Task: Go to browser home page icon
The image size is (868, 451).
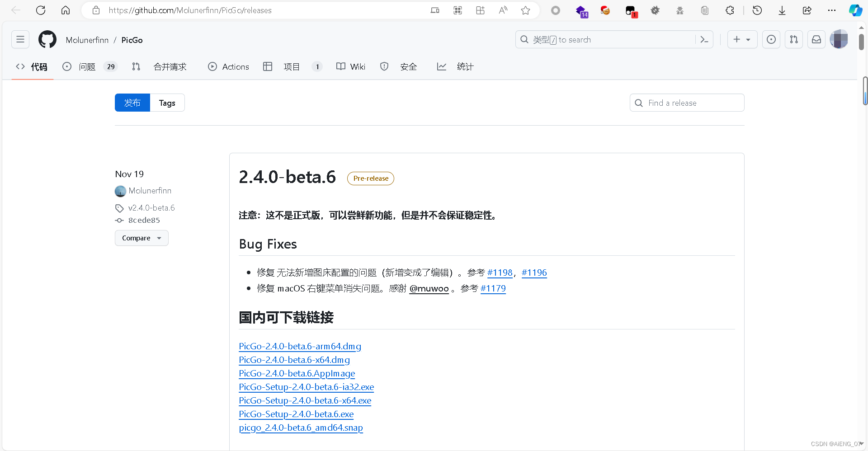Action: click(x=66, y=10)
